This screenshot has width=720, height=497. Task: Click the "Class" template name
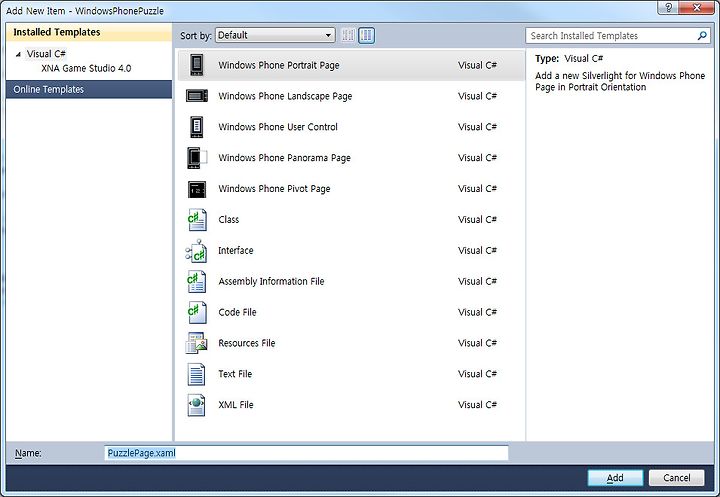click(x=229, y=220)
